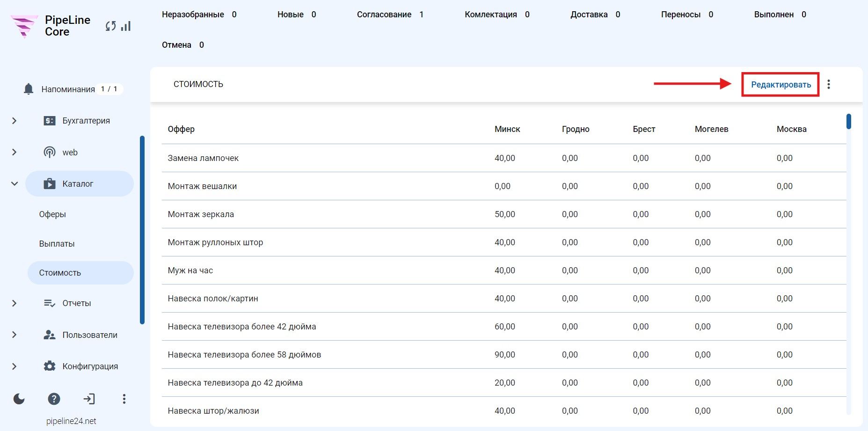Click Минск price 90,00 cell
The image size is (868, 431).
pyautogui.click(x=505, y=355)
